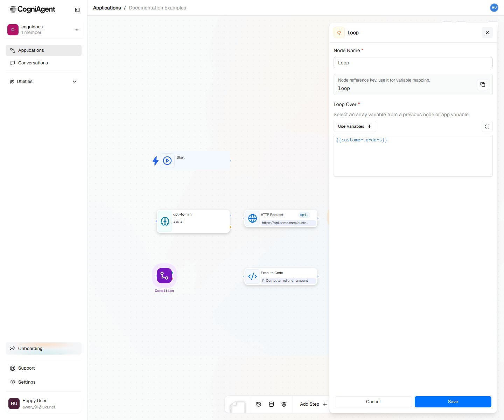Open version history in bottom toolbar
The height and width of the screenshot is (420, 504).
pyautogui.click(x=259, y=404)
